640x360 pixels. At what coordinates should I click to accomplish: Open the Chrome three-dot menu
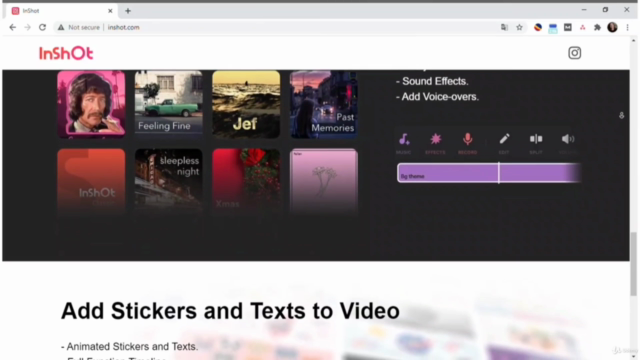point(627,27)
